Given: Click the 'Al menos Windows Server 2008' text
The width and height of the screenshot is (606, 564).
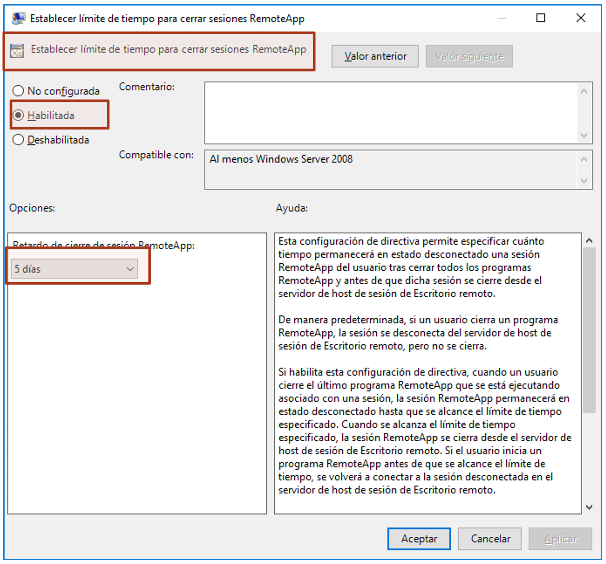Looking at the screenshot, I should point(281,159).
